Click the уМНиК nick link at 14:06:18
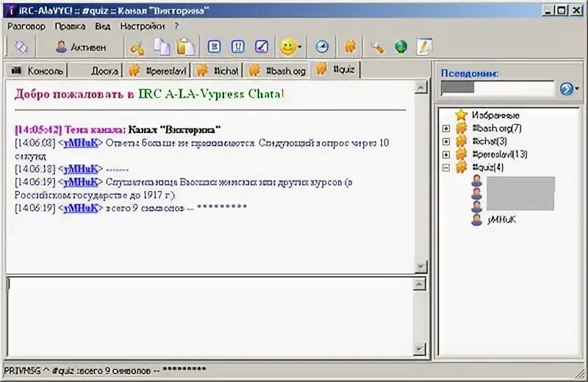The width and height of the screenshot is (588, 382). pos(80,169)
